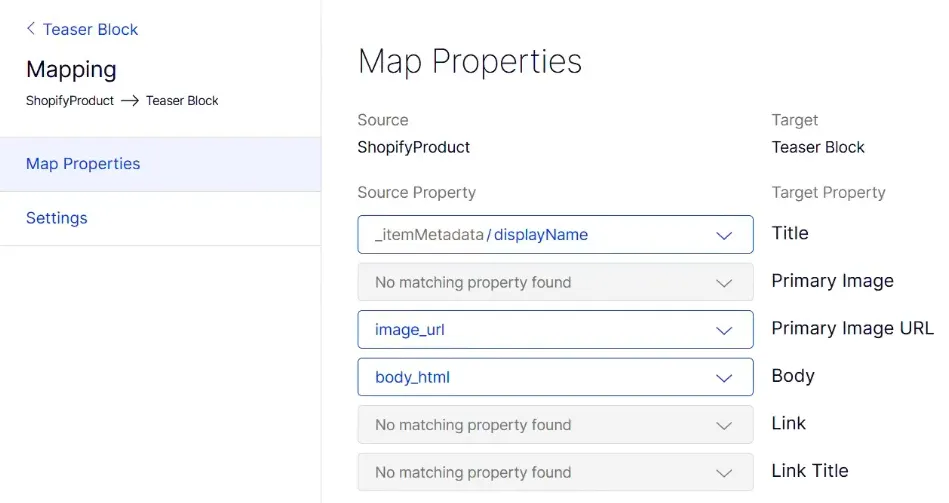Select the 'Map Properties' page heading

[x=470, y=62]
